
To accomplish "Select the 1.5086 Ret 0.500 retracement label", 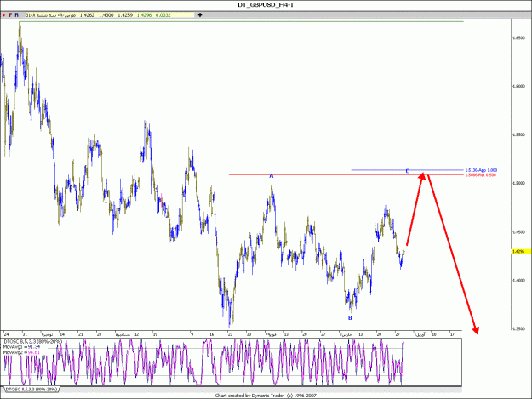I will 480,175.
